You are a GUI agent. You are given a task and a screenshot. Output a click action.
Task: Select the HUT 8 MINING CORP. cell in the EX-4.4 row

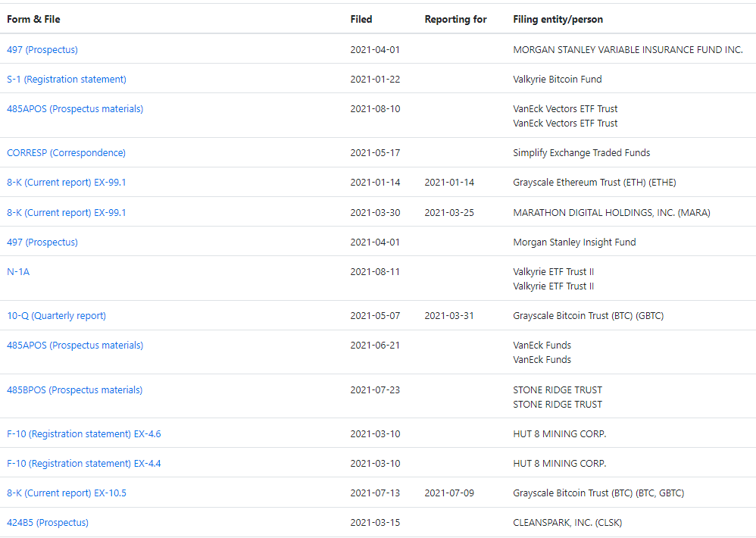[559, 463]
